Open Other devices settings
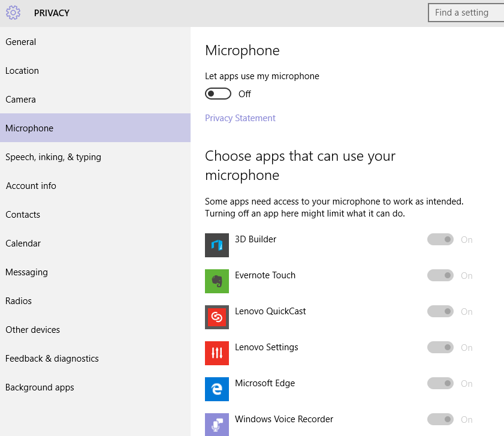This screenshot has height=436, width=504. (95, 330)
